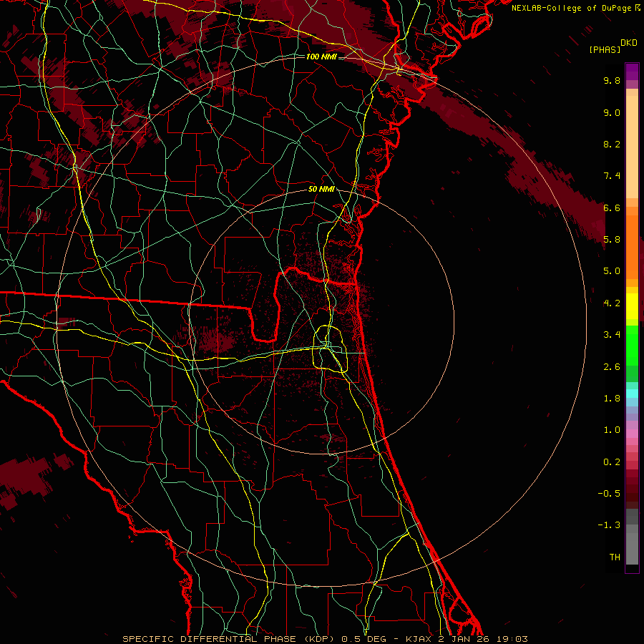Click the 4.2 value on color scale
The height and width of the screenshot is (644, 644).
(x=612, y=303)
